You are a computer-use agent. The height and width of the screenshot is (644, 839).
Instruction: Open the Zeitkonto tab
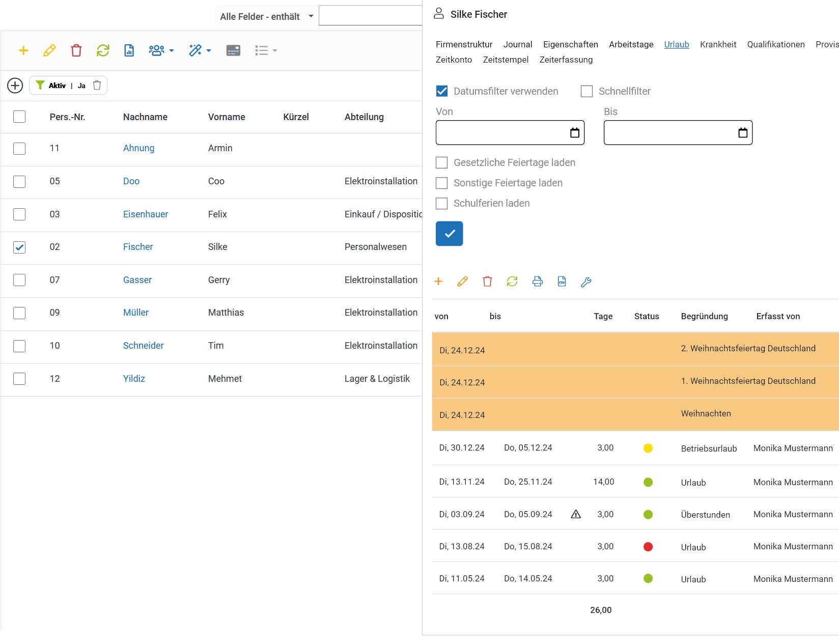[454, 60]
